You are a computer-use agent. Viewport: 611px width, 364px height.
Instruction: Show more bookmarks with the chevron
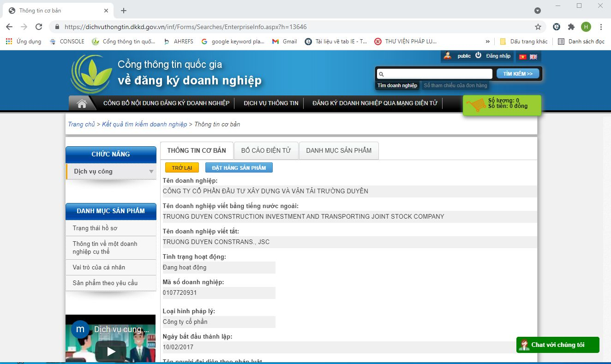[488, 42]
